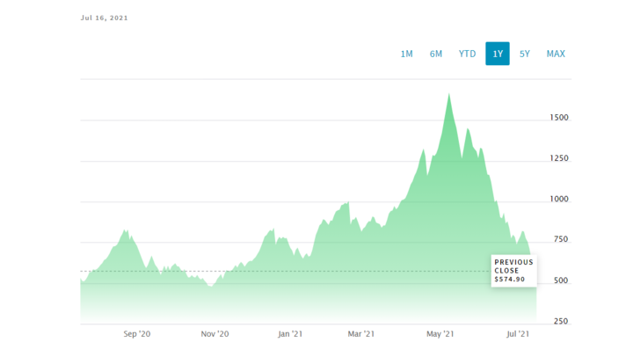Click the 750 price axis value
The height and width of the screenshot is (364, 633).
click(x=561, y=239)
